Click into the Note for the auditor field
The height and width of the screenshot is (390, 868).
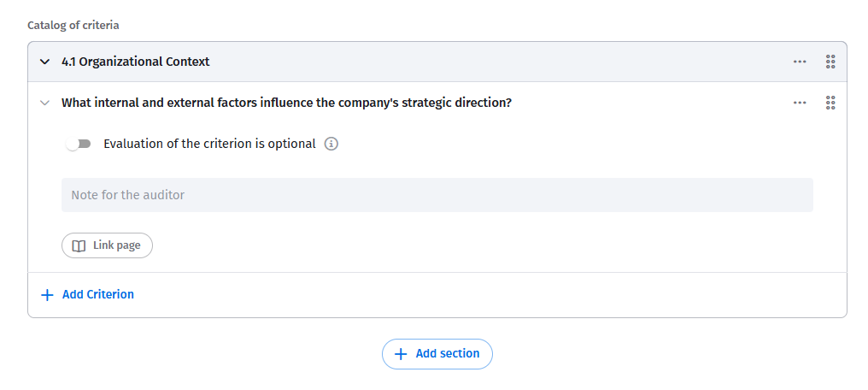pos(437,195)
